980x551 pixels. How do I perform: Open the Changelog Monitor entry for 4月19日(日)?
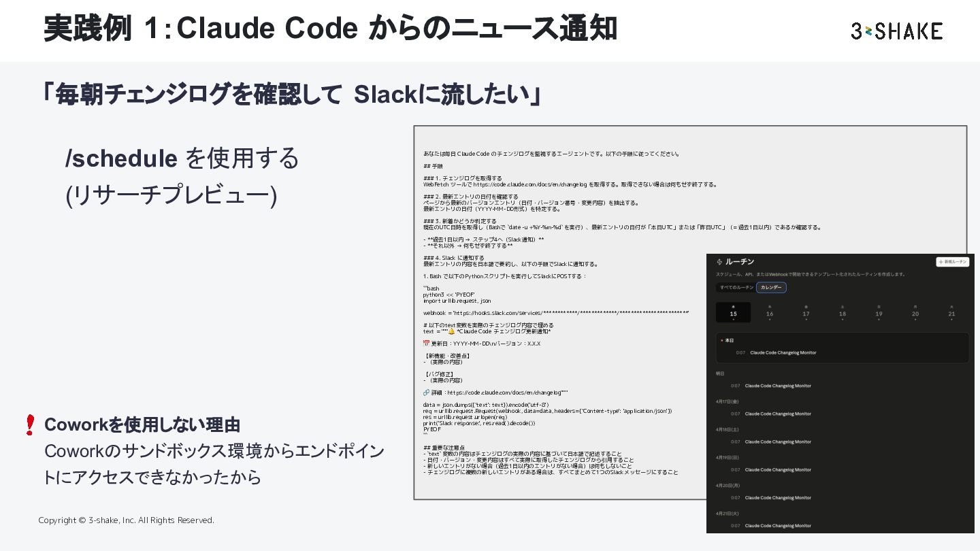pyautogui.click(x=778, y=469)
